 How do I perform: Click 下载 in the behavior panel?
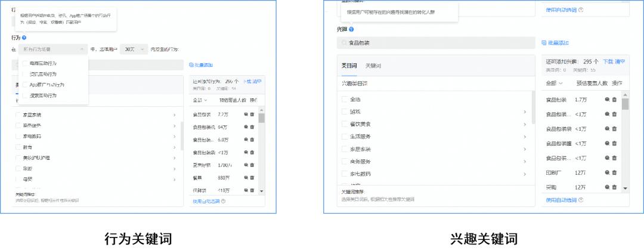pyautogui.click(x=246, y=81)
